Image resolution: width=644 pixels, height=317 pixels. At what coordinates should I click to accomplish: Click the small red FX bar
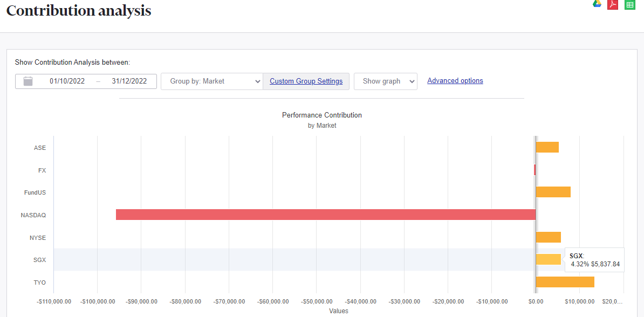(x=535, y=170)
